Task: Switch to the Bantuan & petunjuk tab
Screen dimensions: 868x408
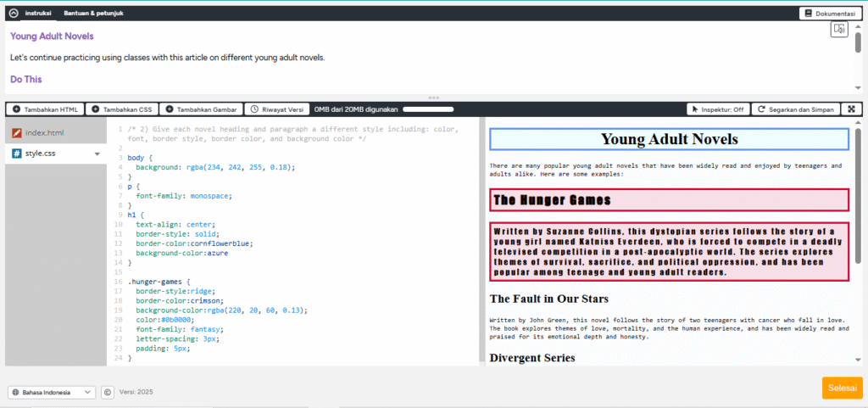Action: pos(93,13)
